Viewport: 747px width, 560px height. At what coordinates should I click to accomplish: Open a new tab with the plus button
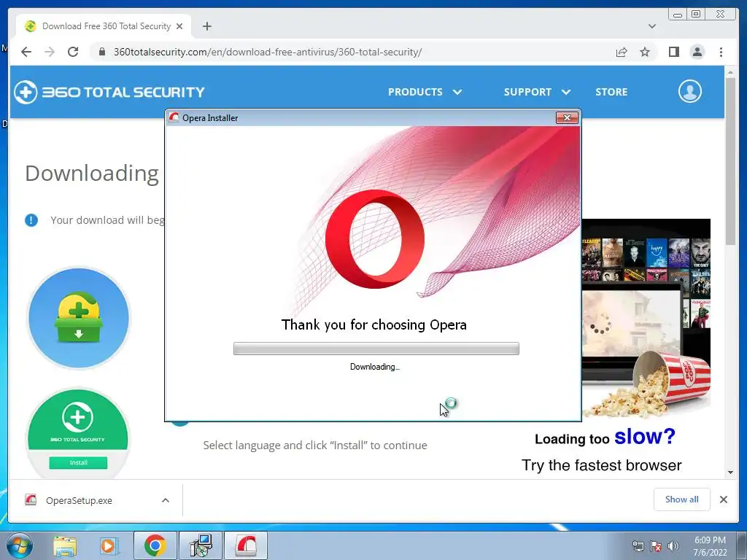tap(206, 26)
